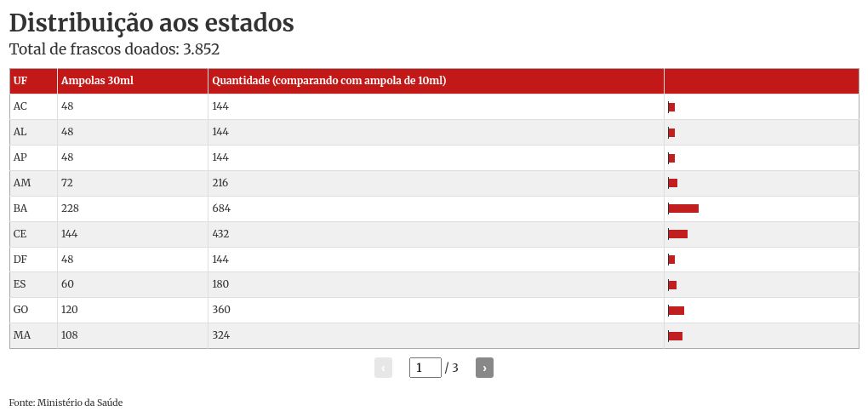Click the red bar for CE
The height and width of the screenshot is (417, 868).
click(x=678, y=234)
